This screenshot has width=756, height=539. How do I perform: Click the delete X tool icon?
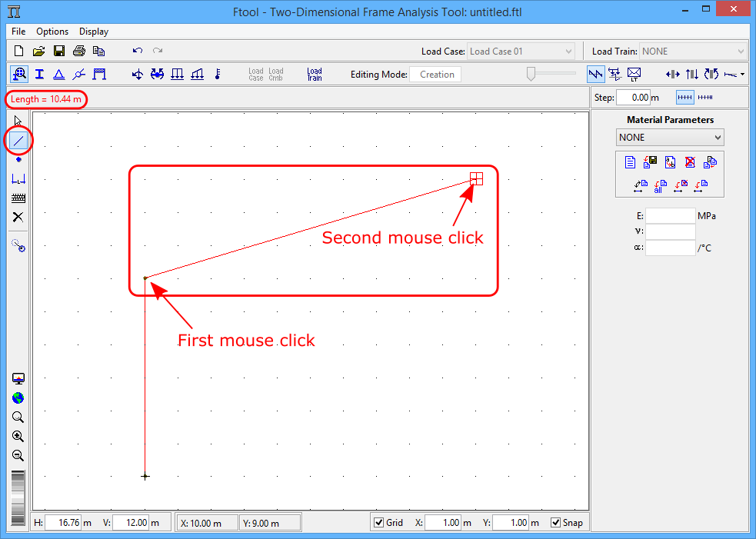coord(18,217)
